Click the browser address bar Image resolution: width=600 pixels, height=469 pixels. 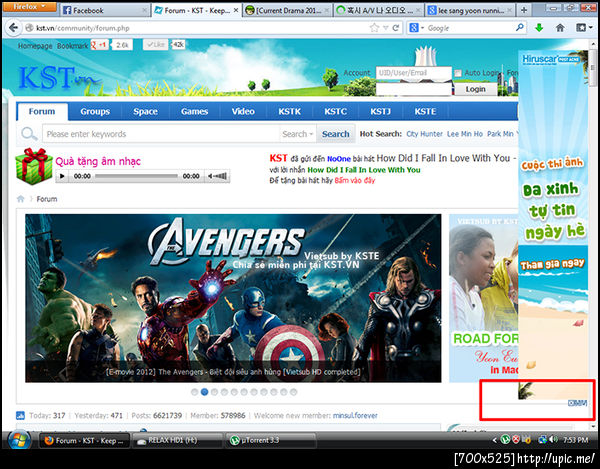(x=195, y=28)
